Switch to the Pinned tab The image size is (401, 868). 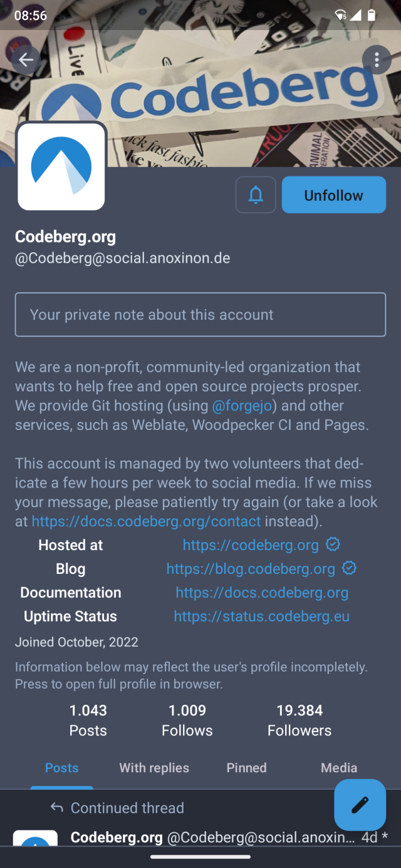click(x=247, y=768)
